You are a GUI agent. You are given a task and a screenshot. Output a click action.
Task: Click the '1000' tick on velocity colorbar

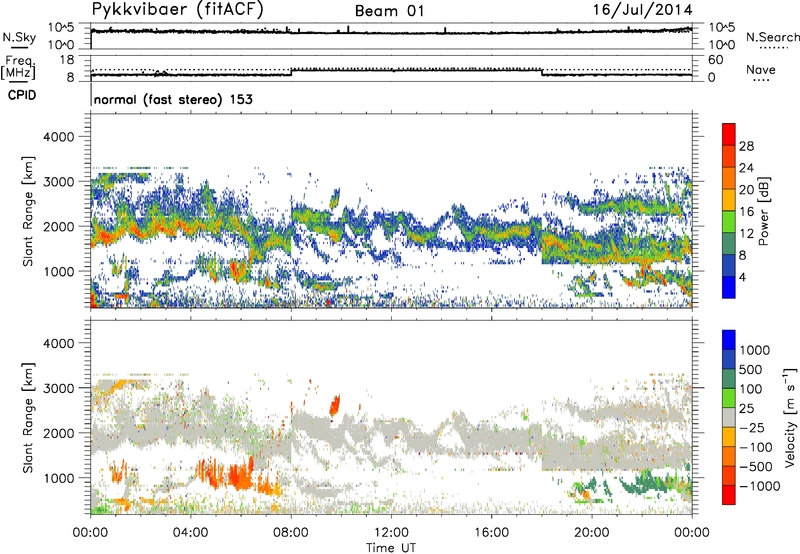pyautogui.click(x=755, y=350)
